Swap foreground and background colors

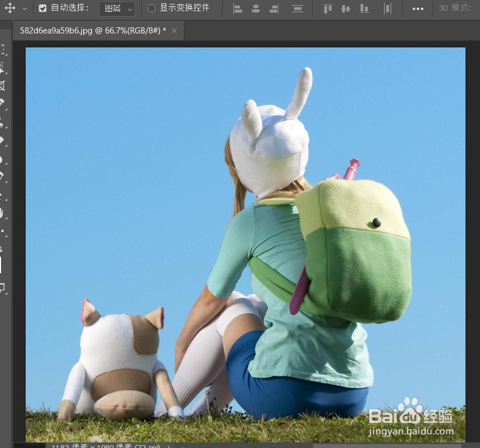click(x=2, y=249)
